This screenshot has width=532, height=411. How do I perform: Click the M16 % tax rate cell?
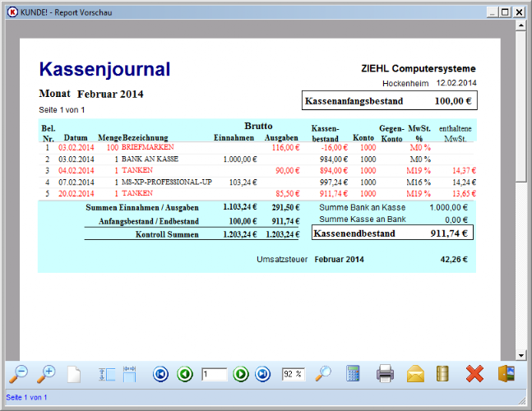click(419, 182)
